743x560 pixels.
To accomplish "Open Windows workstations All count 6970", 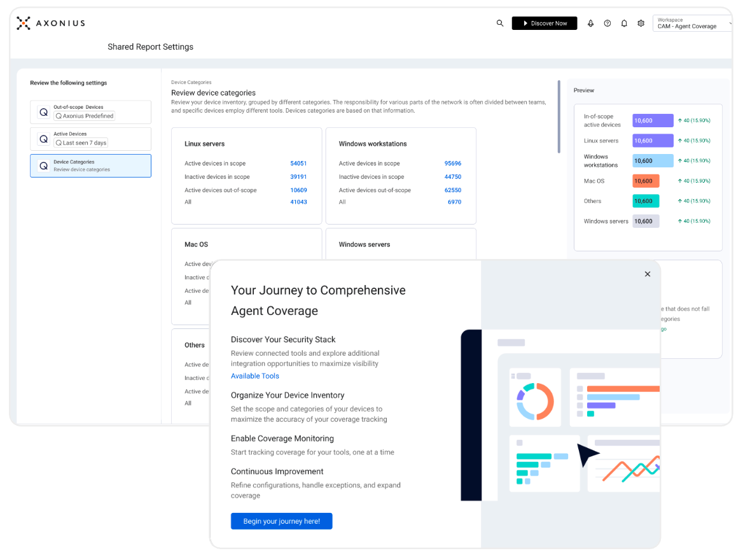I will point(454,202).
